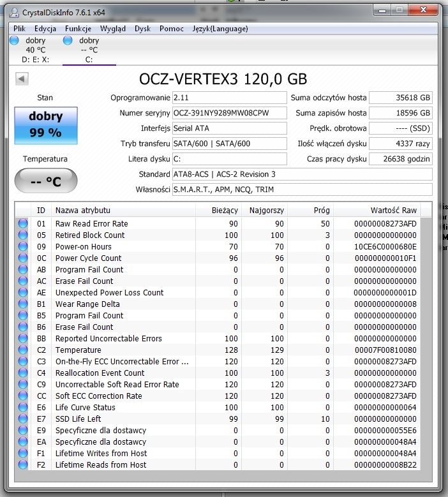Open the Wygląd menu

click(113, 29)
